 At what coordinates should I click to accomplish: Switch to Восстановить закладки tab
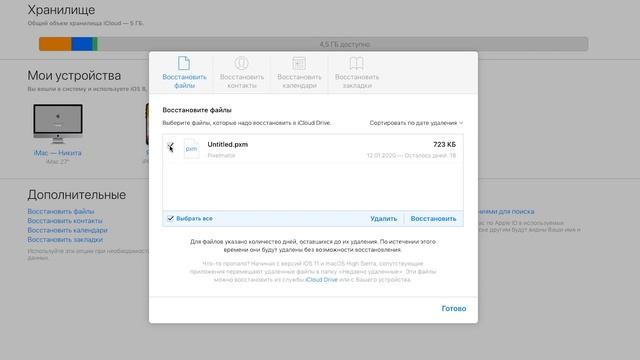(357, 73)
